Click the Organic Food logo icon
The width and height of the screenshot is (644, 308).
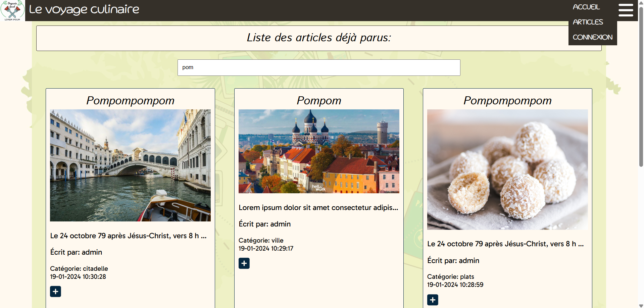[12, 10]
